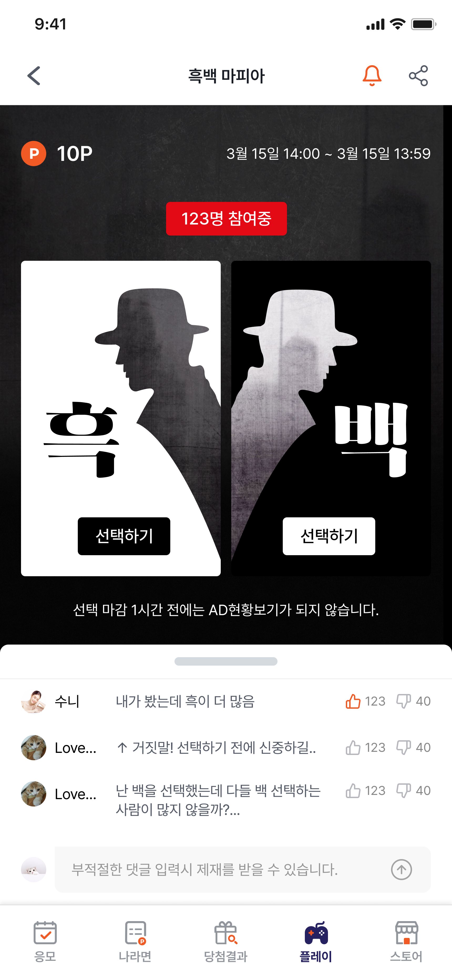Toggle dislike on 수니's comment

click(x=404, y=701)
